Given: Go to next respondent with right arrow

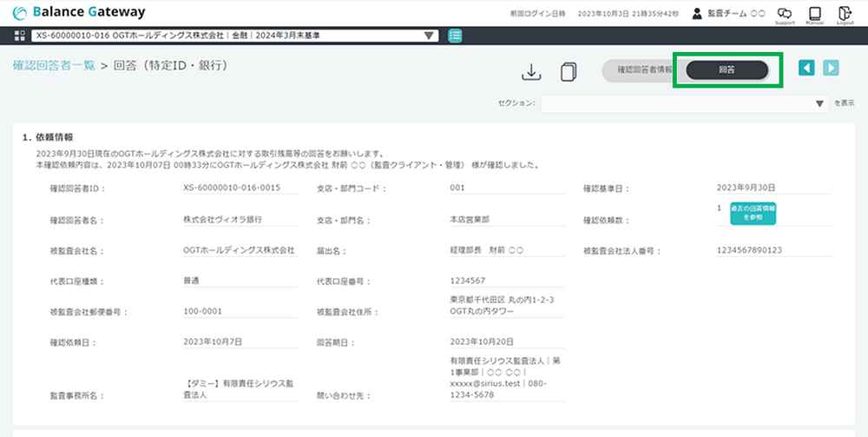Looking at the screenshot, I should point(831,69).
